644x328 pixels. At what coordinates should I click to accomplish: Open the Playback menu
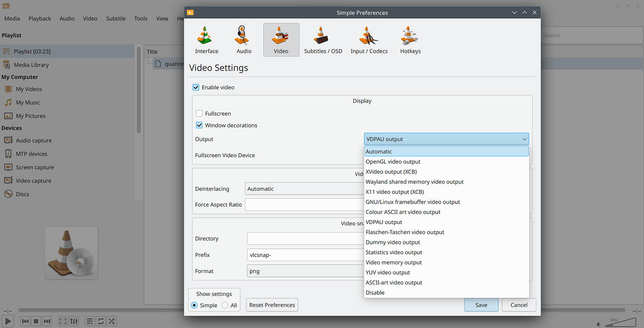point(40,18)
